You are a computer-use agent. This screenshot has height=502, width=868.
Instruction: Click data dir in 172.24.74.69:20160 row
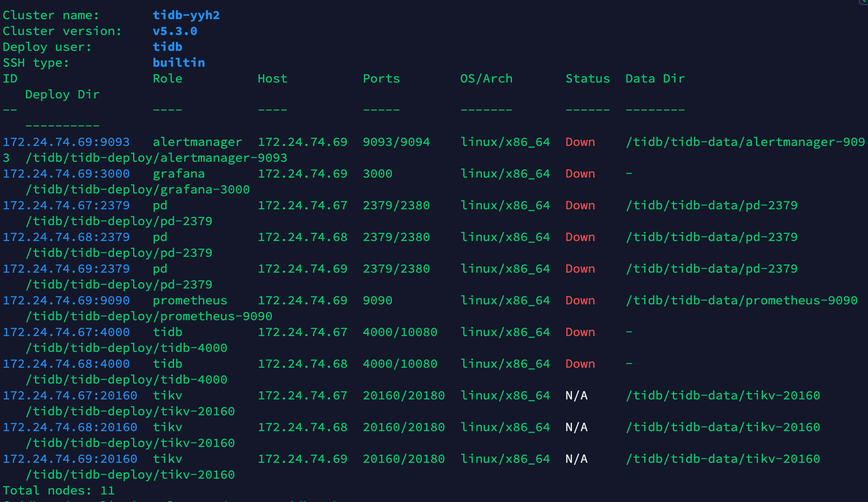(x=722, y=459)
